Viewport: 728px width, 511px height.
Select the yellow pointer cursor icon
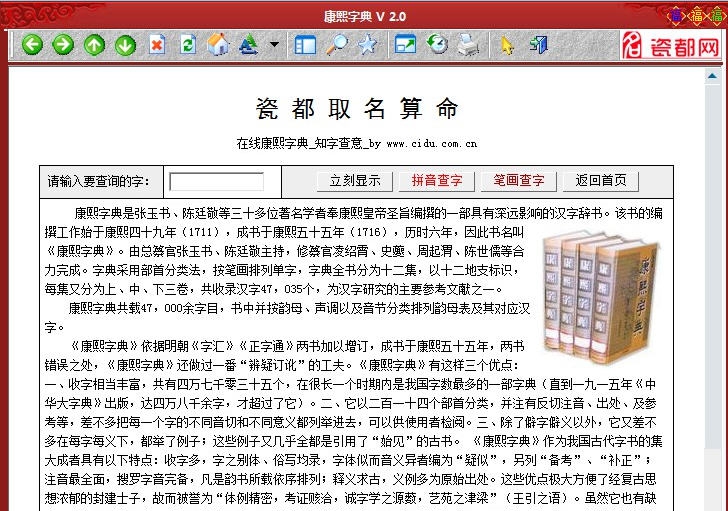coord(507,45)
